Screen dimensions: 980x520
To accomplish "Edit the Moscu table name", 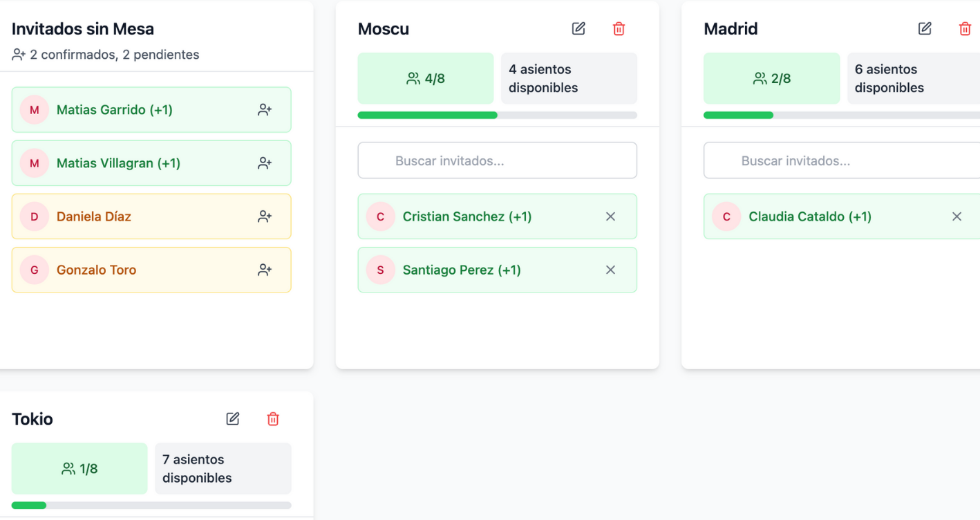I will coord(578,28).
